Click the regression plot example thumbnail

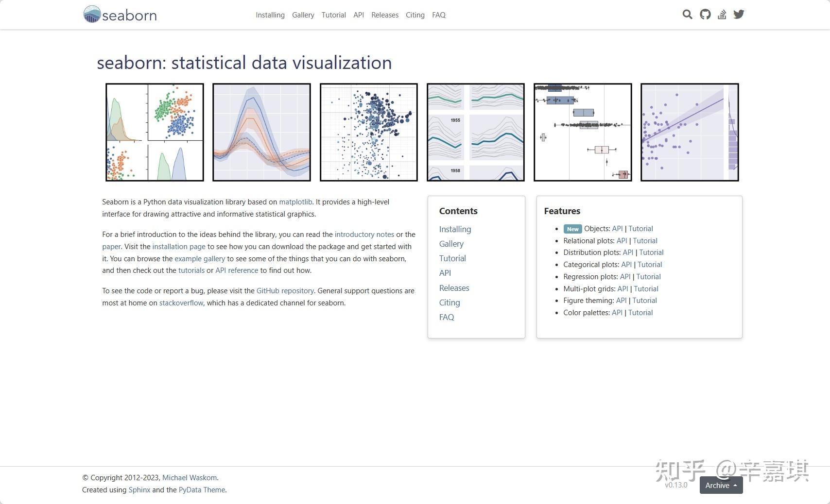pos(690,131)
